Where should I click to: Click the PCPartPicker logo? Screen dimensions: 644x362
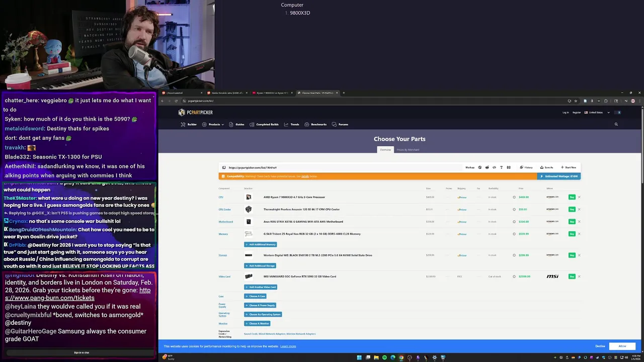tap(196, 112)
